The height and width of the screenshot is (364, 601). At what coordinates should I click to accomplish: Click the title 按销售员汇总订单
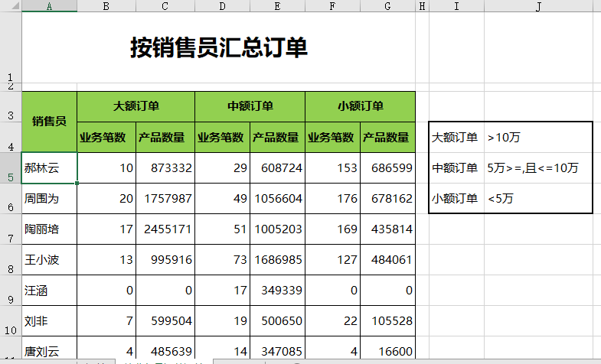coord(218,48)
